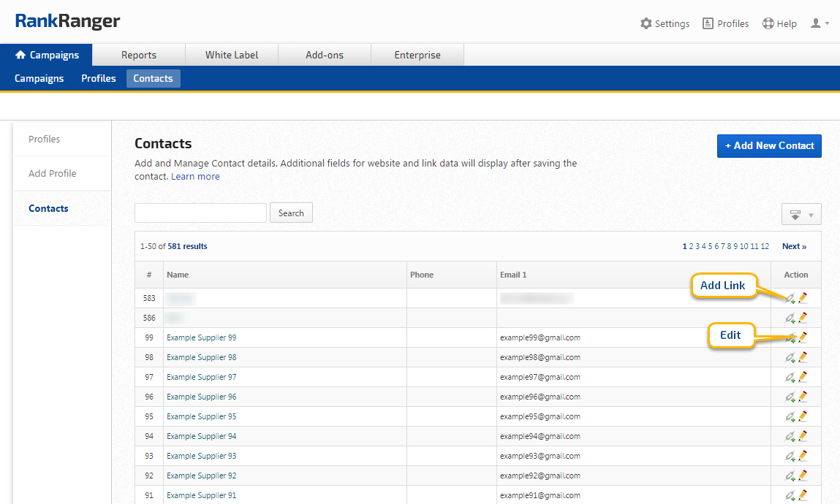Click Add Link icon for contact 586
The width and height of the screenshot is (840, 504).
(x=790, y=318)
